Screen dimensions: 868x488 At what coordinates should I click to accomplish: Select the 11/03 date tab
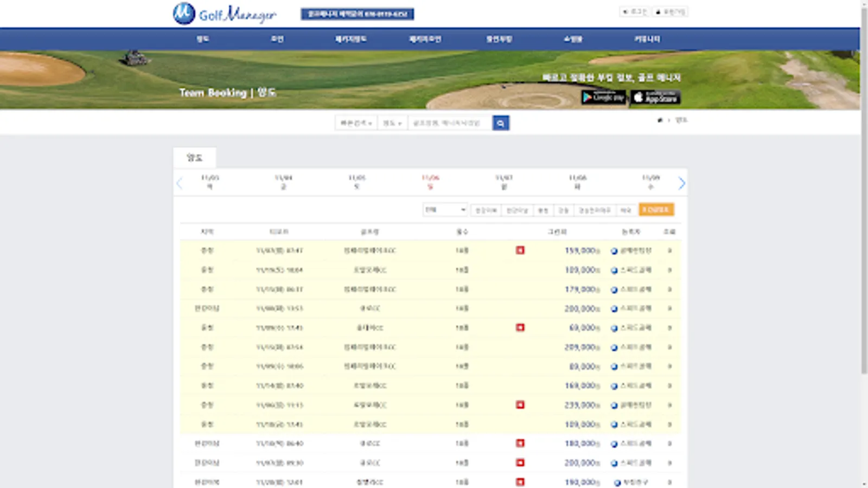pyautogui.click(x=210, y=182)
